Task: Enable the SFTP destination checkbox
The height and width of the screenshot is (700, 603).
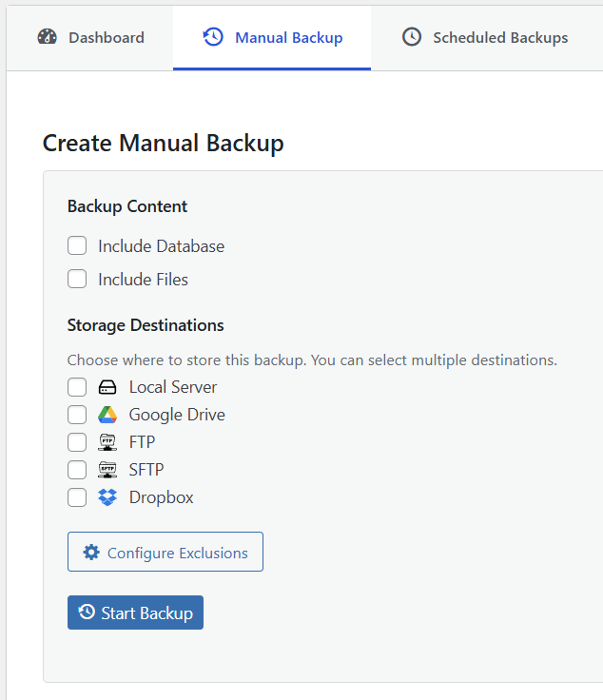Action: point(77,470)
